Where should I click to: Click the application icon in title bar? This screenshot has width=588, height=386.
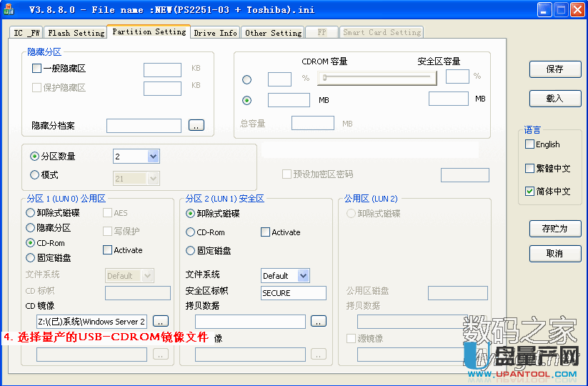coord(9,9)
